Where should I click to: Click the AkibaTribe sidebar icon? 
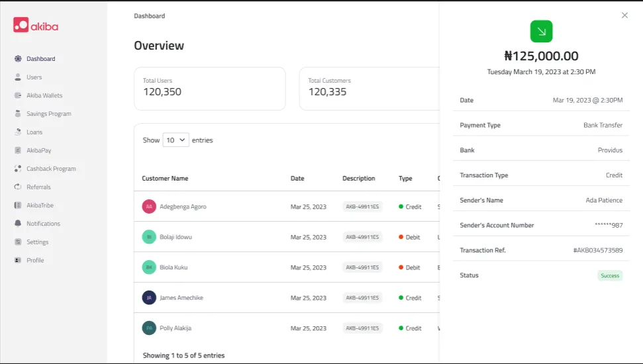(18, 205)
